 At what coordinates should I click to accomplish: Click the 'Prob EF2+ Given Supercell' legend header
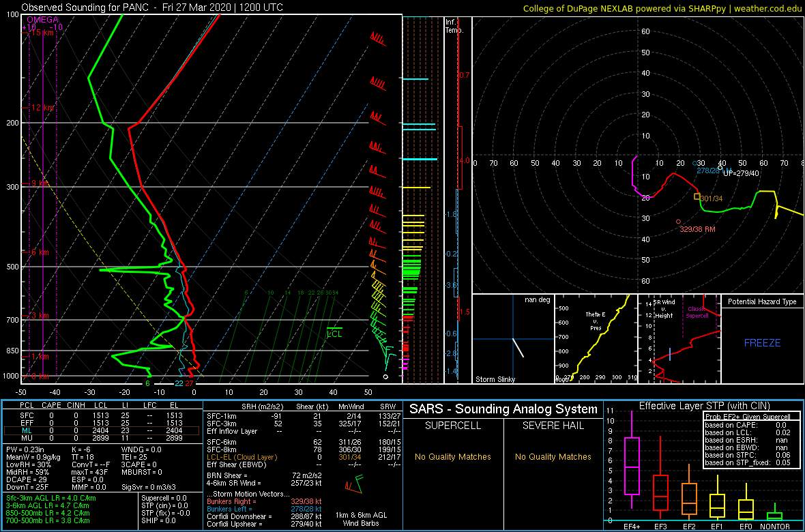coord(746,417)
